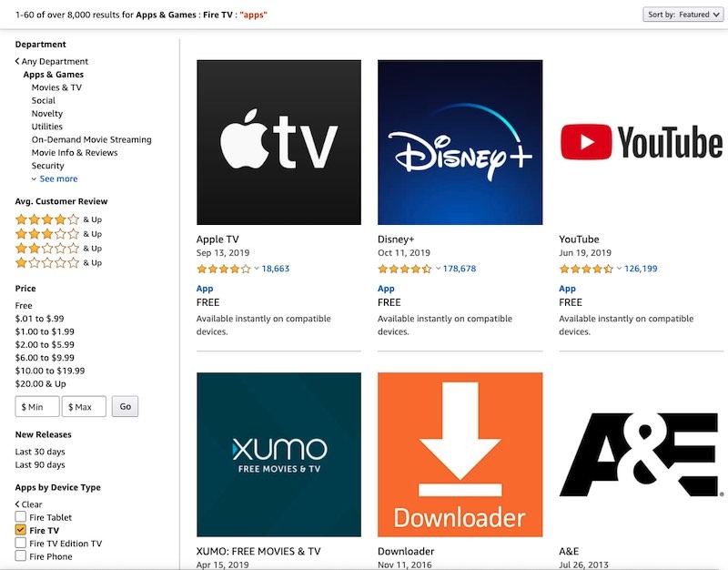Click the Go button under price range
728x570 pixels.
coord(126,406)
